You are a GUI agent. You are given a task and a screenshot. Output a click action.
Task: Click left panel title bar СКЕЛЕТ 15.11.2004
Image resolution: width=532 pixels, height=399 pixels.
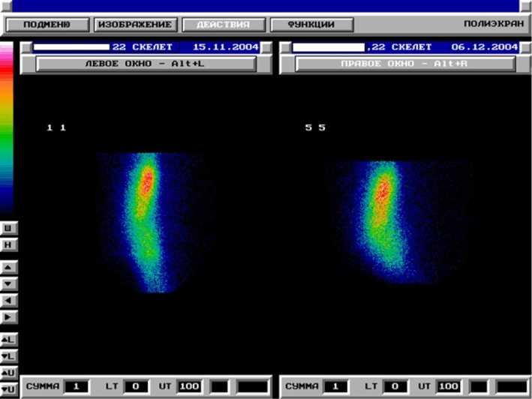pyautogui.click(x=146, y=47)
